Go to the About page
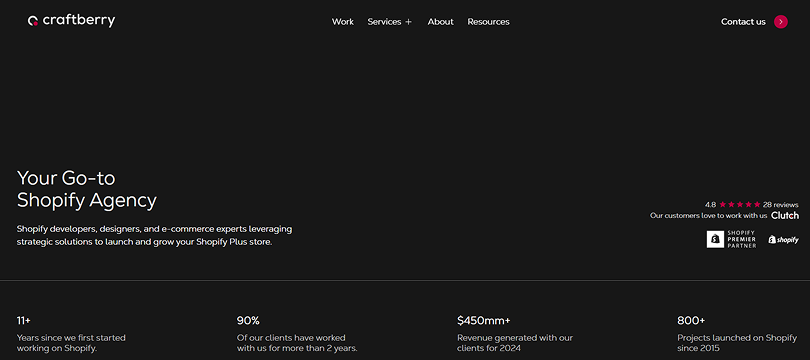 [441, 22]
